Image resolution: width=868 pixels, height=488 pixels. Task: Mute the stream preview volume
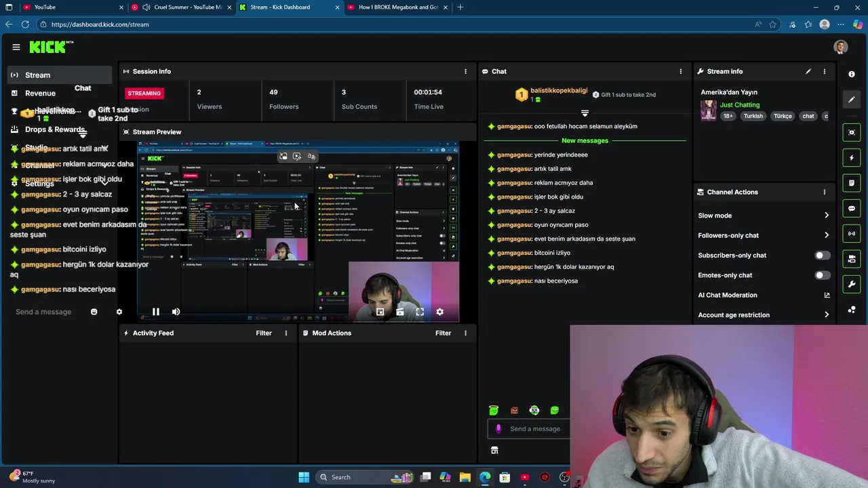[176, 312]
